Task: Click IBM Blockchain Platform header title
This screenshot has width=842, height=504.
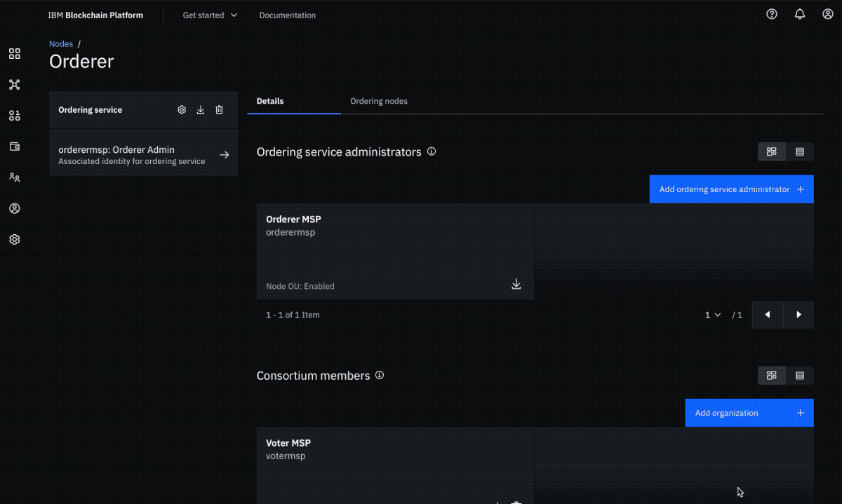Action: pos(95,15)
